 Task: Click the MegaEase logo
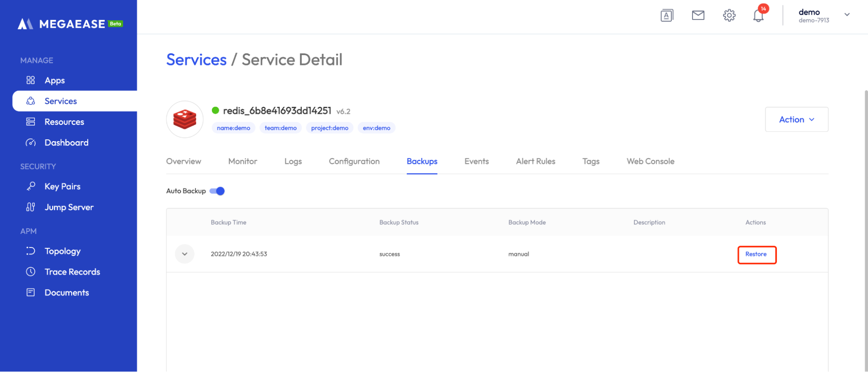(62, 24)
